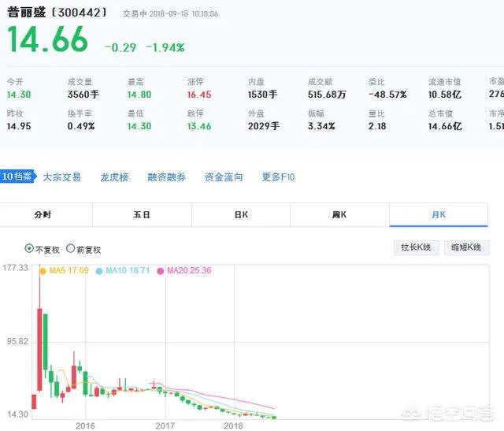Screen dimensions: 504x431
Task: Click the pink MA20 legend dot
Action: [x=161, y=271]
